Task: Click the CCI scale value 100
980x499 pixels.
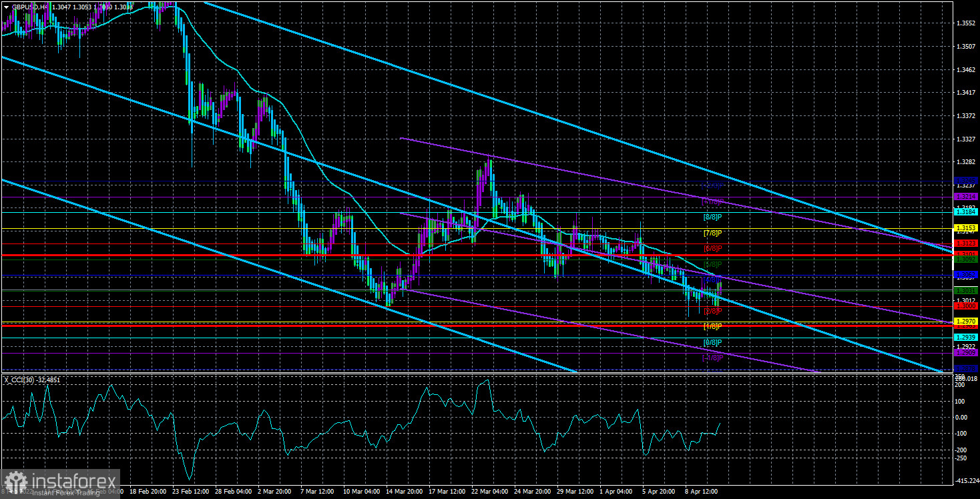Action: pyautogui.click(x=960, y=401)
